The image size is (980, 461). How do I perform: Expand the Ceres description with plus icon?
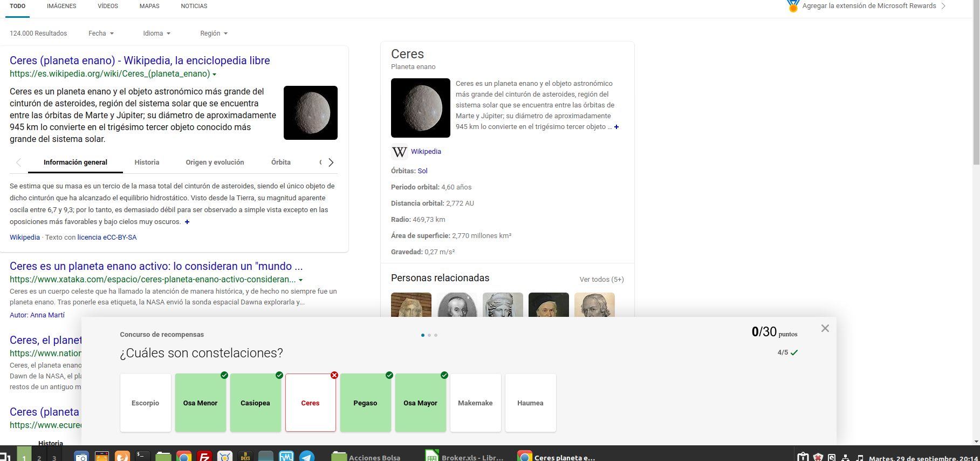click(616, 127)
